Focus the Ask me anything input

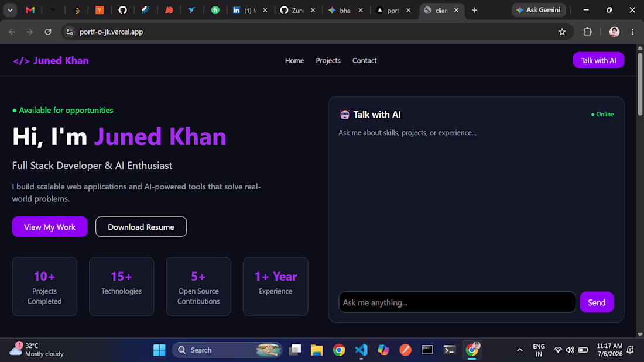coord(457,302)
